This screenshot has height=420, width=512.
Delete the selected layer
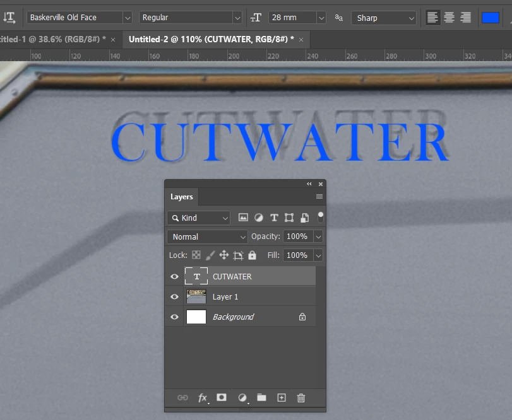(301, 398)
